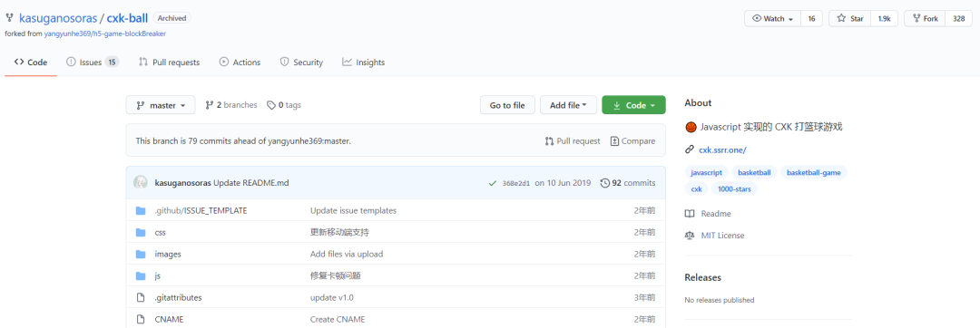Click the tags icon next to 0 tags
The width and height of the screenshot is (980, 328).
click(271, 105)
